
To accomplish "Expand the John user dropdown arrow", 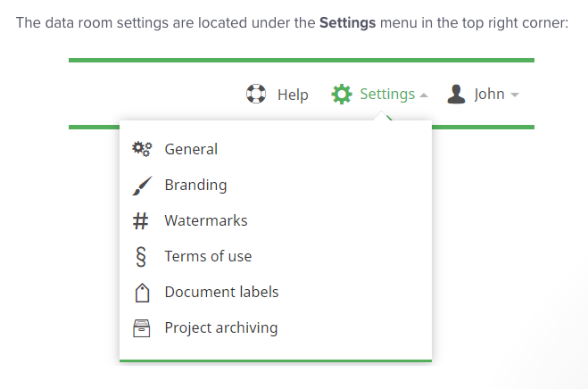I will [x=515, y=95].
